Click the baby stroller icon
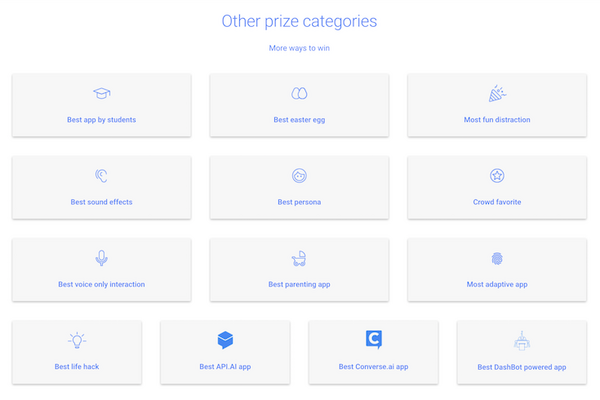 click(x=299, y=258)
